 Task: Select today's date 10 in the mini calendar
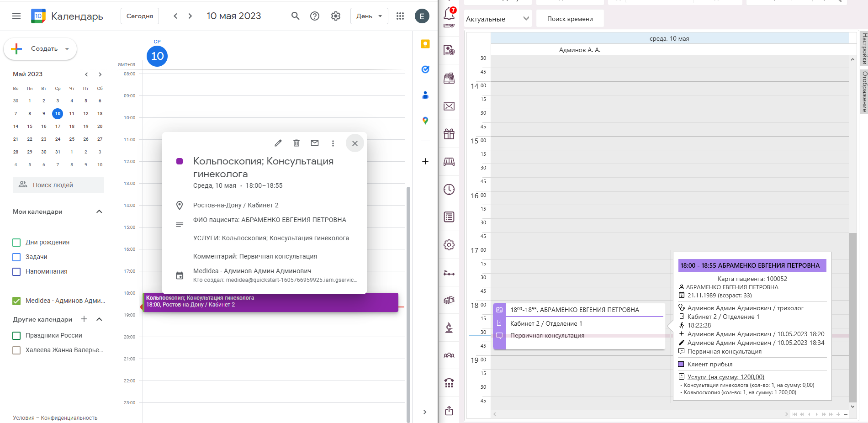[x=58, y=114]
